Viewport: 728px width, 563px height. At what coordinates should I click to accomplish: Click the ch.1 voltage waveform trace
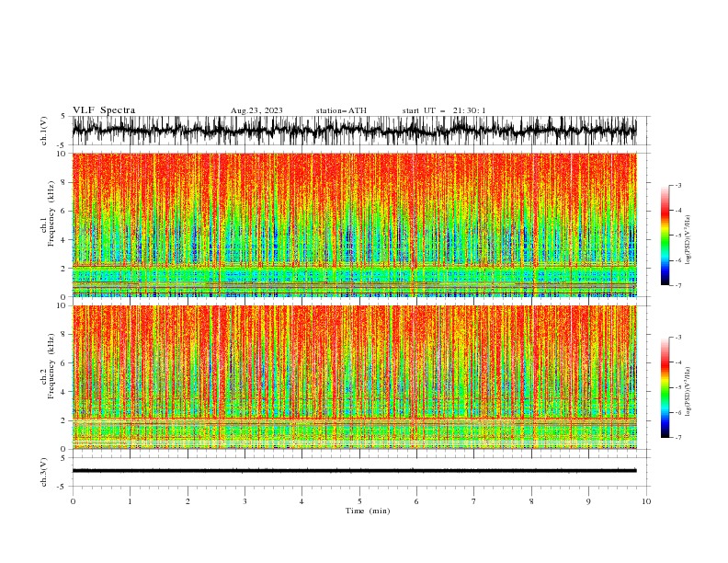click(x=355, y=131)
